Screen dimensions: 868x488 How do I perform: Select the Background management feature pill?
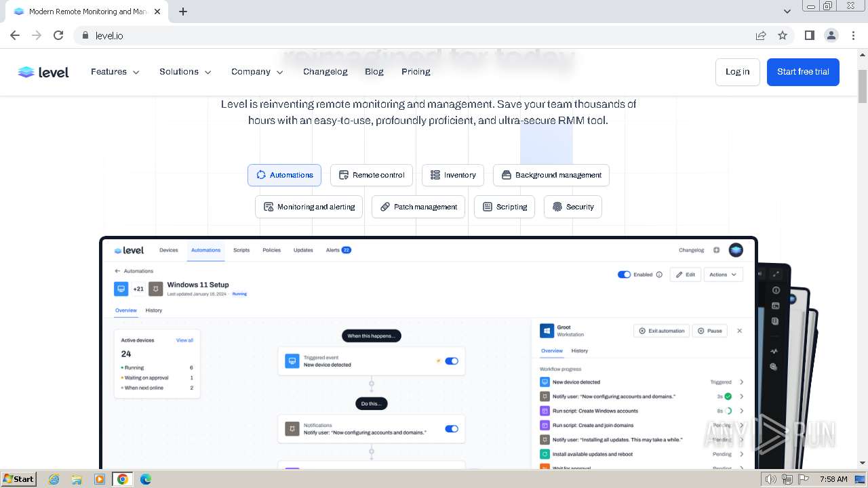(x=551, y=175)
